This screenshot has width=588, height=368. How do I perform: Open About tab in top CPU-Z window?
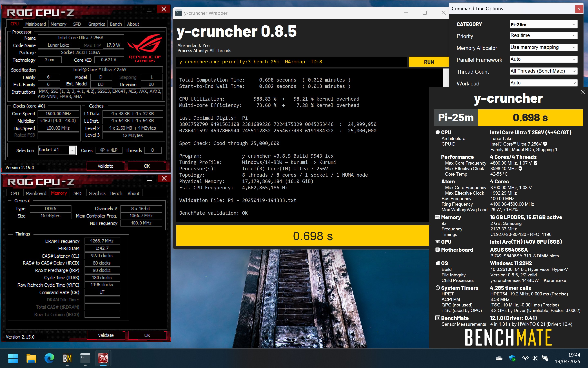click(x=133, y=24)
